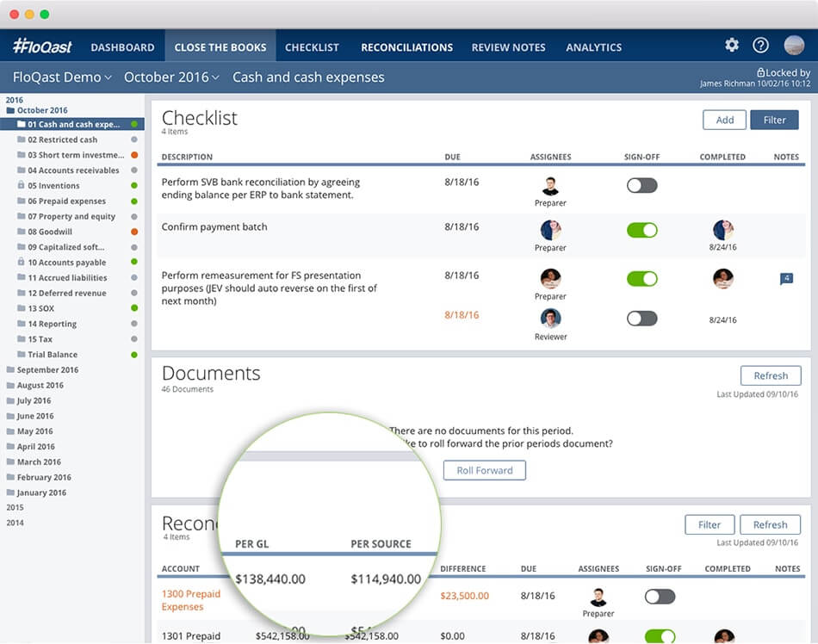This screenshot has width=818, height=644.
Task: Add a new checklist item
Action: click(725, 120)
